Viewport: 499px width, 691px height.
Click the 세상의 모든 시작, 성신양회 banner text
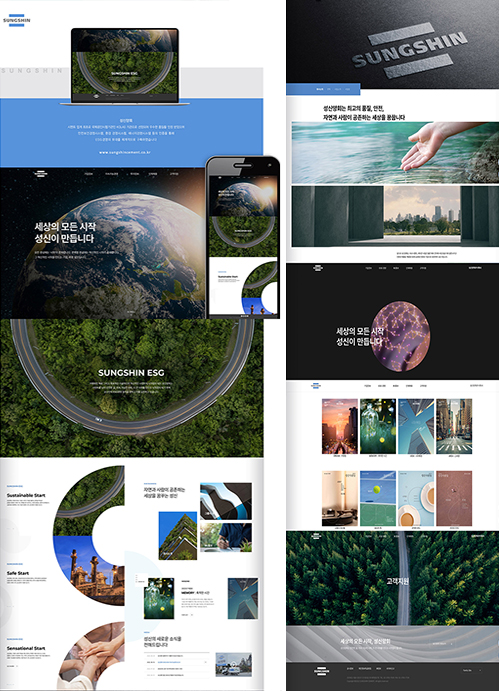(365, 641)
